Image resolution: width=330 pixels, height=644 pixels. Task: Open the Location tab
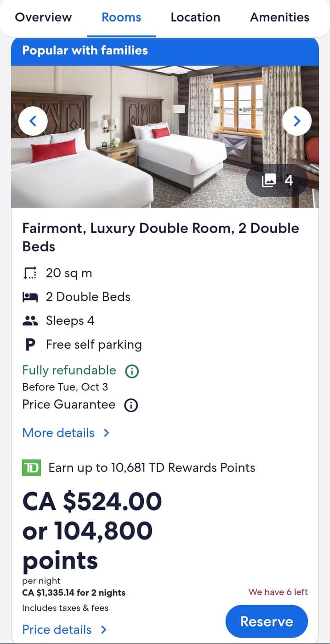click(x=195, y=17)
